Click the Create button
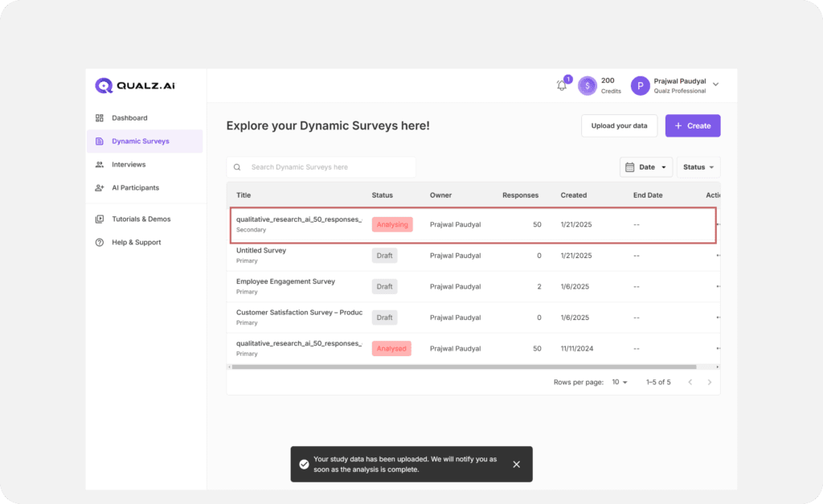823x504 pixels. (692, 125)
